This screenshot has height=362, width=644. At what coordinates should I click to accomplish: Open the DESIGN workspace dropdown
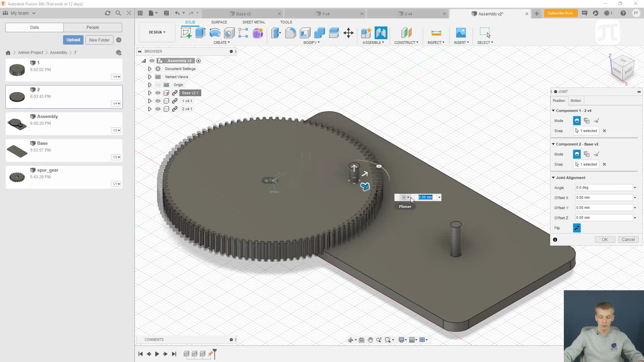[x=157, y=32]
